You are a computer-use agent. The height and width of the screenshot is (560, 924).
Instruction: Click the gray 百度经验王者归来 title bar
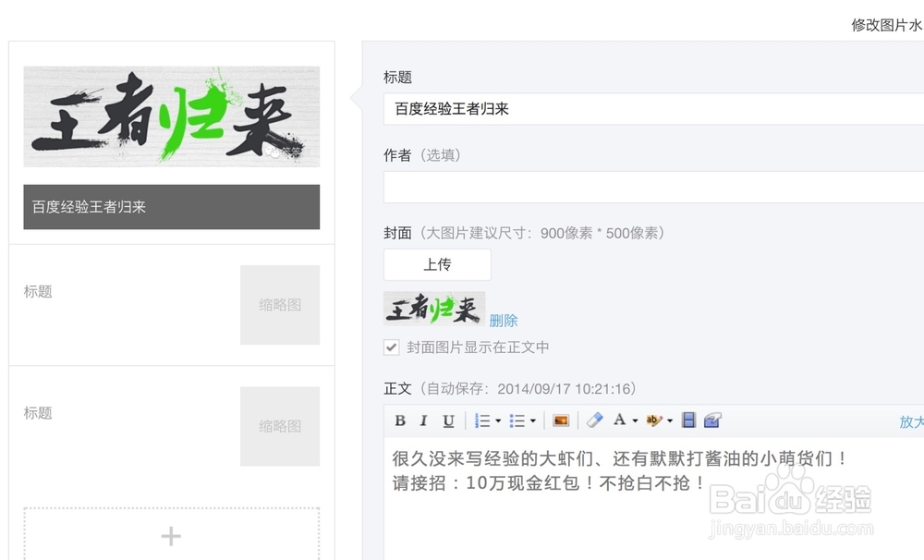(x=172, y=207)
